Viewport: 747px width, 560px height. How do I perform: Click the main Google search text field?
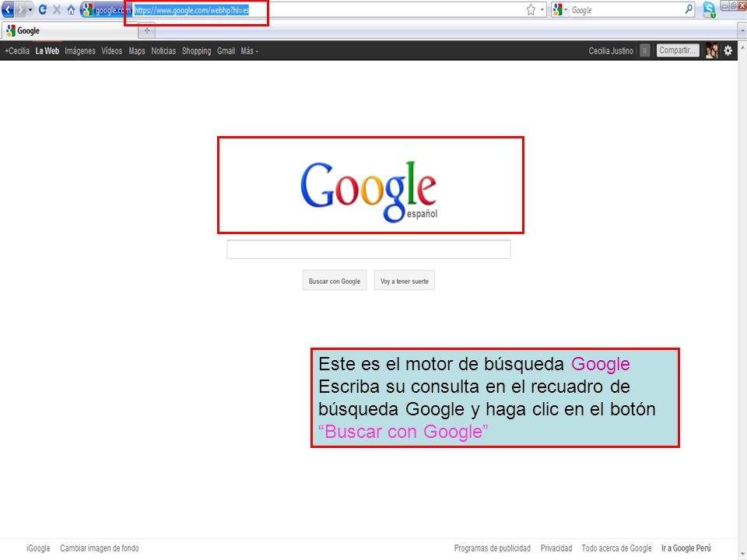tap(369, 250)
